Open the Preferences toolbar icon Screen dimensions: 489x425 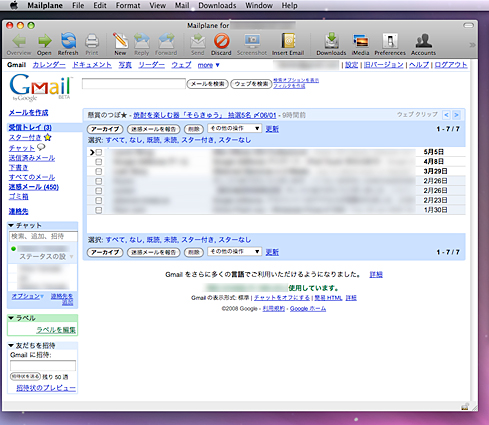click(x=390, y=41)
